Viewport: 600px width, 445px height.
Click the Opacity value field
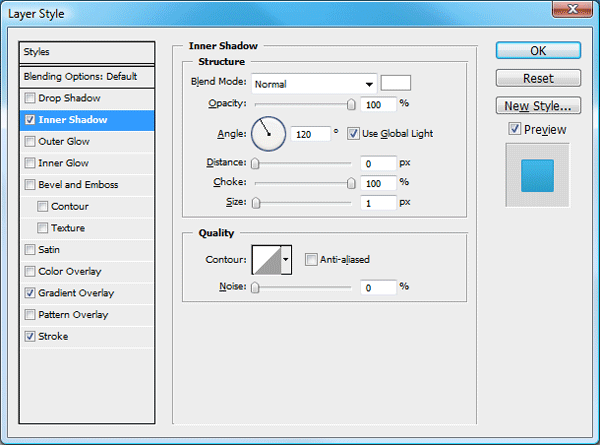point(378,104)
